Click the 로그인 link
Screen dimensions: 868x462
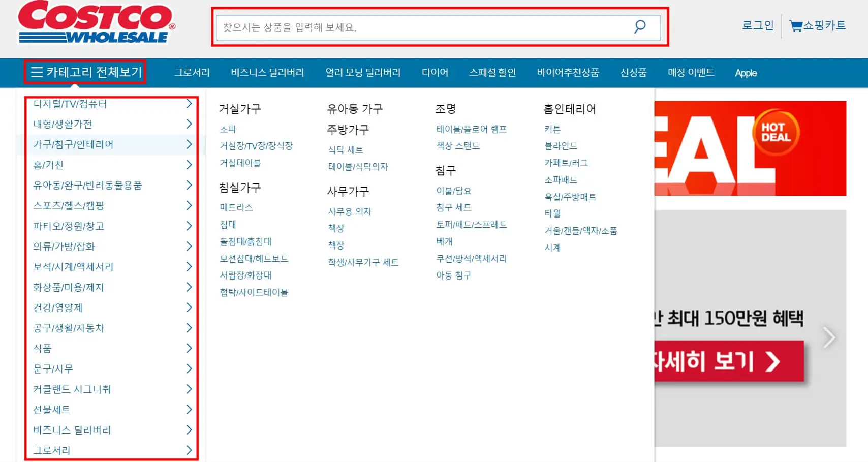757,25
